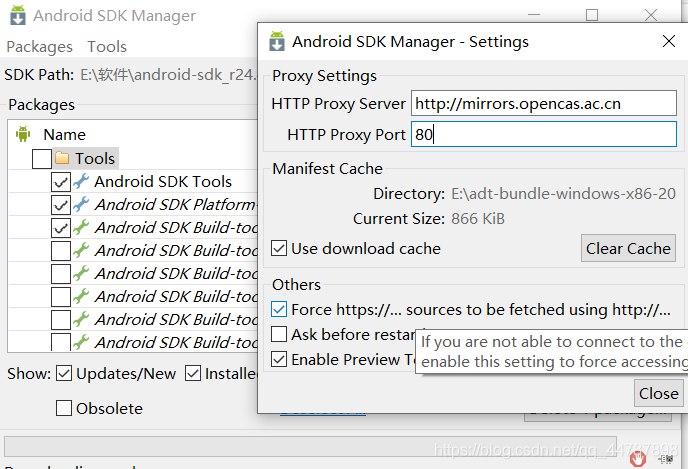Viewport: 688px width, 469px height.
Task: Click the blue wrench icon for Android SDK Tools
Action: pos(81,181)
